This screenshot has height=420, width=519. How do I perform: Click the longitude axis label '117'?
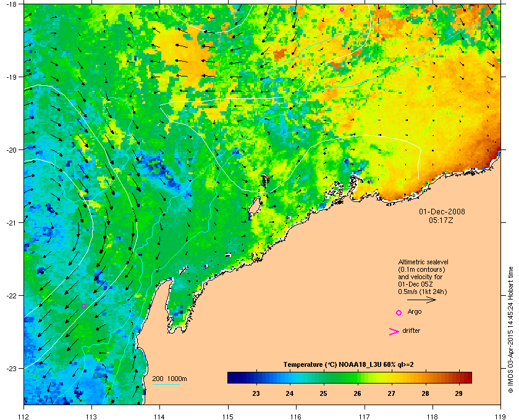point(364,416)
